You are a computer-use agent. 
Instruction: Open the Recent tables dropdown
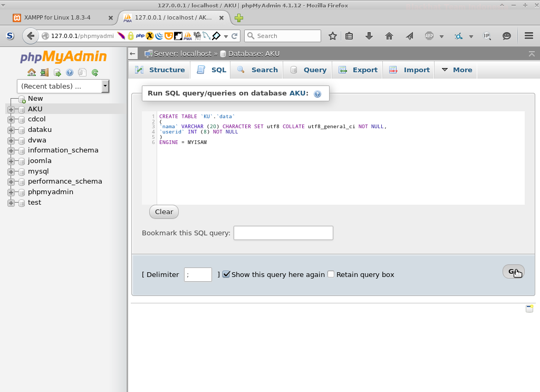(104, 85)
